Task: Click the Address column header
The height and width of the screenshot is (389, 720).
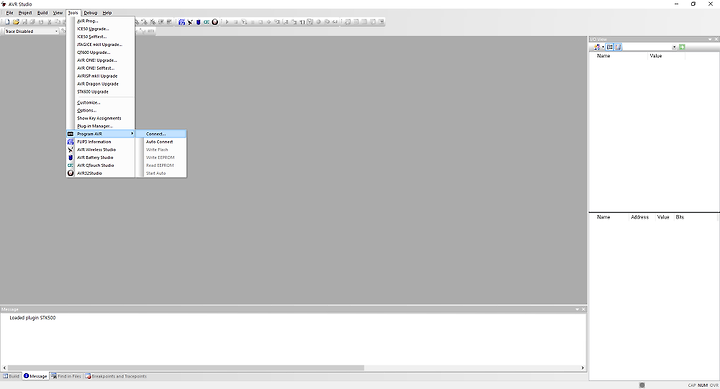Action: (x=640, y=217)
